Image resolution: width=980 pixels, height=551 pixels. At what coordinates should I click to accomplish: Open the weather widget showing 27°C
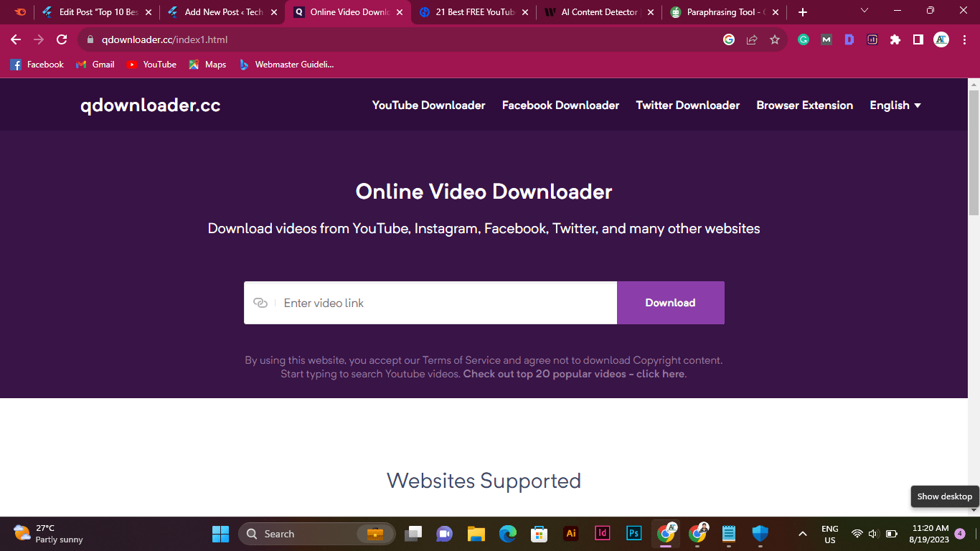click(48, 534)
